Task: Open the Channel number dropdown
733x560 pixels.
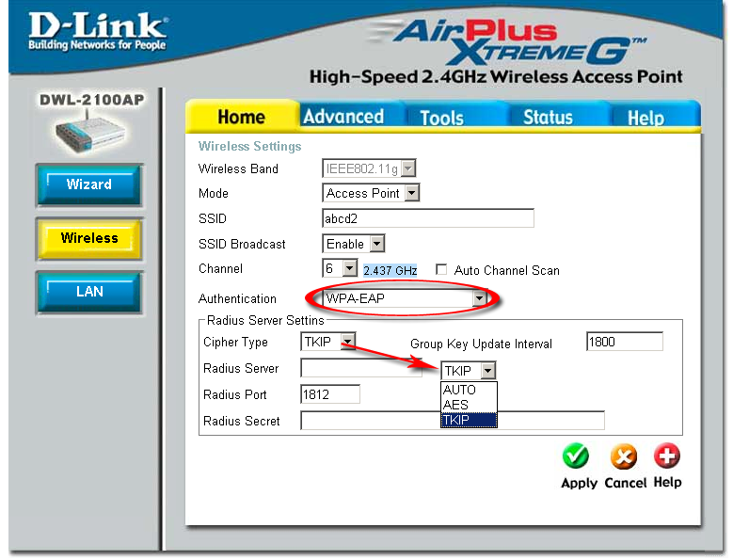Action: [x=340, y=268]
